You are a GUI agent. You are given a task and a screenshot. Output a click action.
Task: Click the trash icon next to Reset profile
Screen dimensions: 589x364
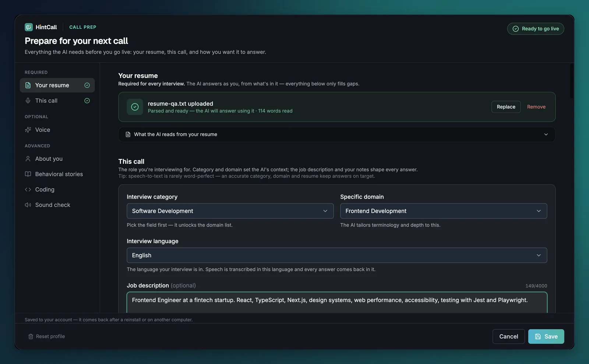pos(31,337)
